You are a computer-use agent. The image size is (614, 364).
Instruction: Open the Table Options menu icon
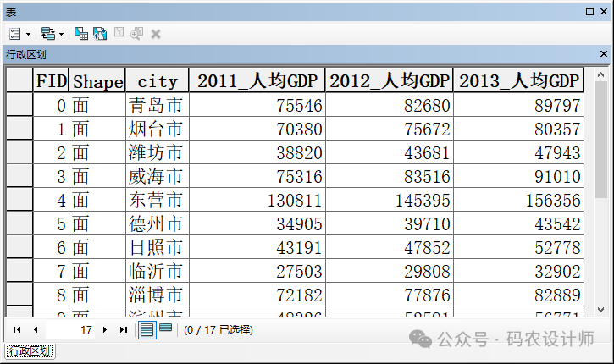coord(15,34)
